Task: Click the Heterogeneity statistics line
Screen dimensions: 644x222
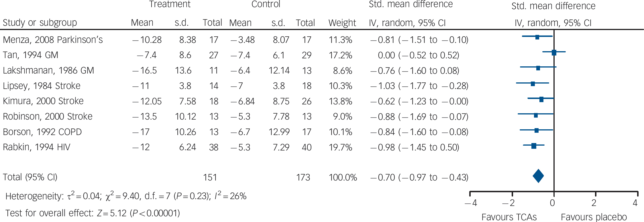Action: [x=126, y=196]
